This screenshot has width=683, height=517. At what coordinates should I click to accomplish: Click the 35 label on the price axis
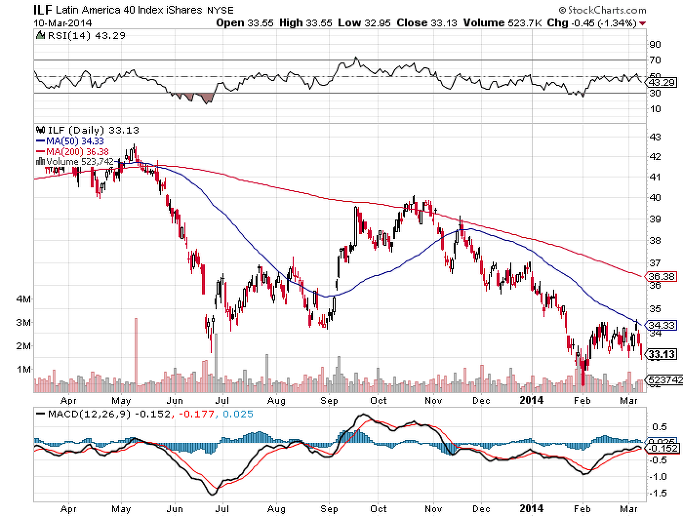click(655, 309)
